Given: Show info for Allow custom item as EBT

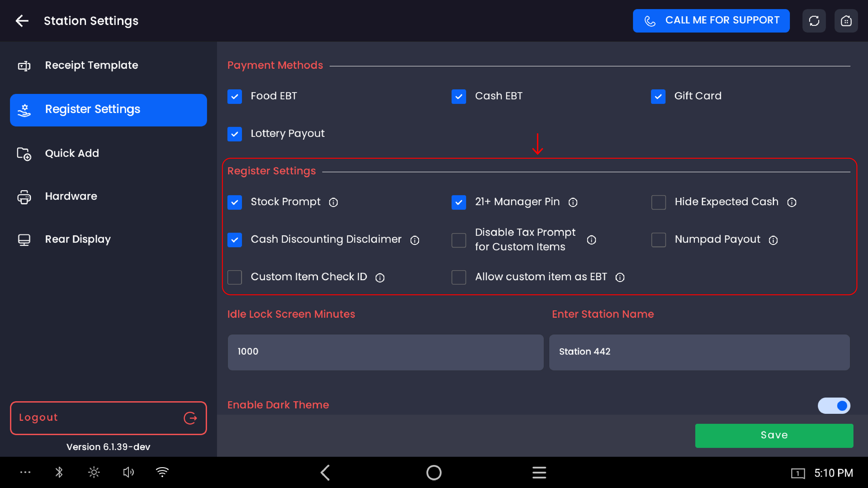Looking at the screenshot, I should click(620, 277).
